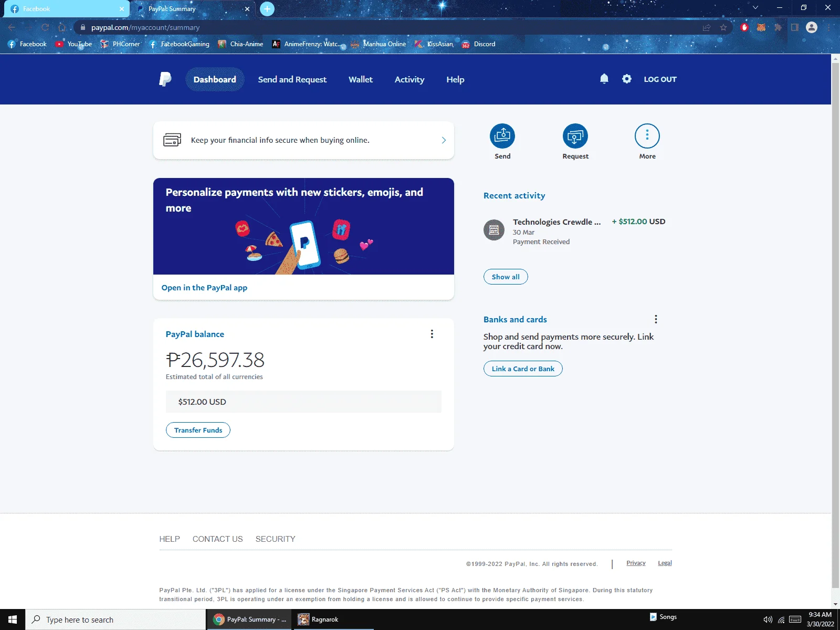The width and height of the screenshot is (840, 630).
Task: Click the credit card icon in security banner
Action: (172, 140)
